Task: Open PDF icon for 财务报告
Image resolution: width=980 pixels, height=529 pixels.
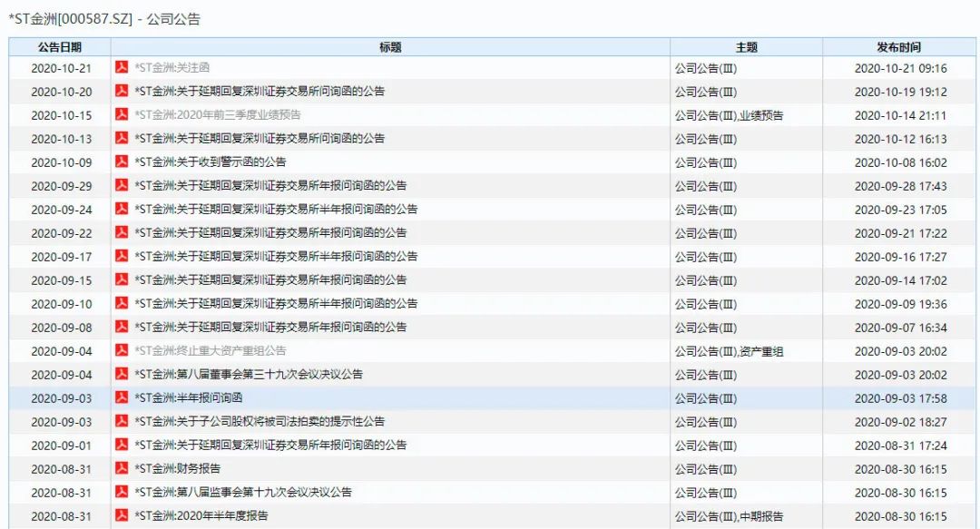Action: point(122,467)
